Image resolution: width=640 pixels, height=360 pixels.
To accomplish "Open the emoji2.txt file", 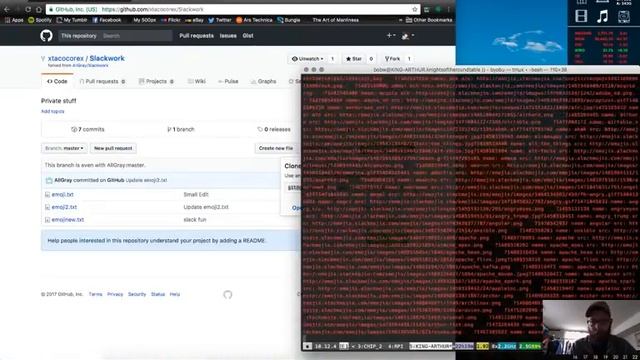I will coord(64,207).
